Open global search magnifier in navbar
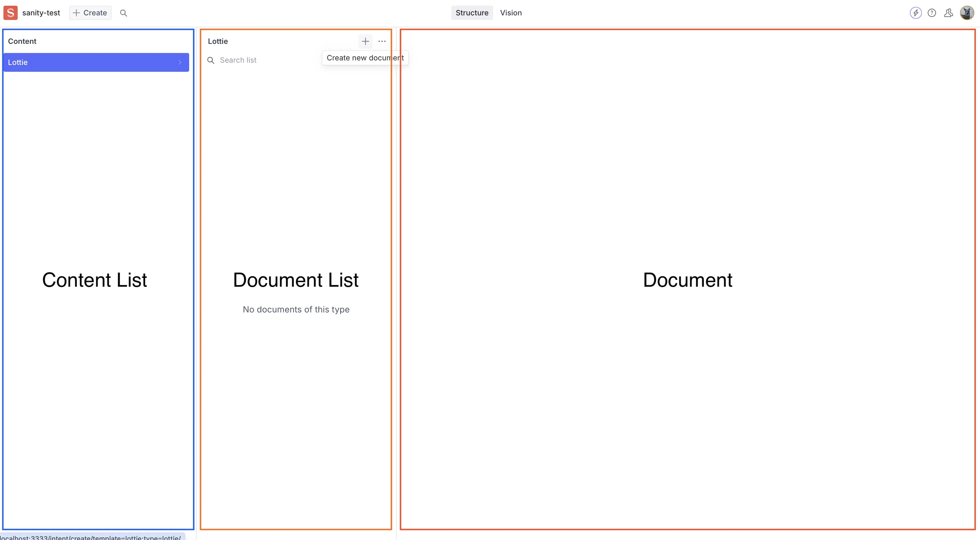Viewport: 980px width, 540px height. click(123, 13)
